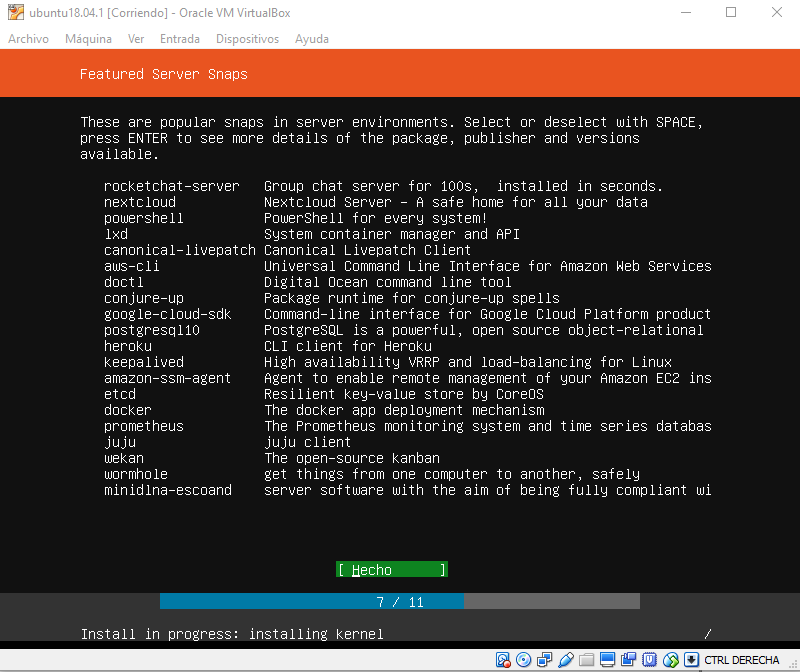
Task: Select the aws-cli snap row
Action: [x=408, y=266]
